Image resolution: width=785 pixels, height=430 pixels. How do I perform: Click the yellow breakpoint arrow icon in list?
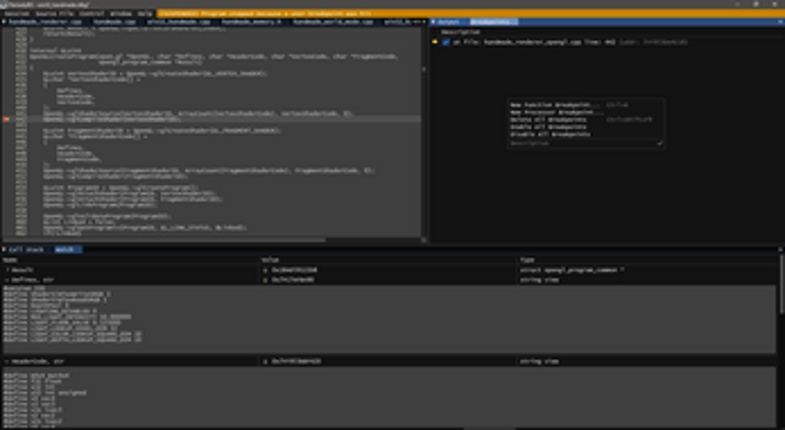click(436, 42)
